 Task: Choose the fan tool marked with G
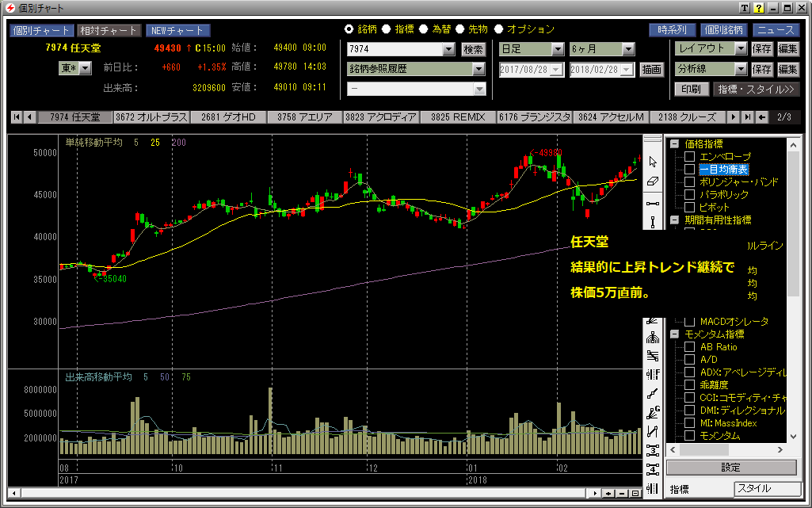coord(653,413)
